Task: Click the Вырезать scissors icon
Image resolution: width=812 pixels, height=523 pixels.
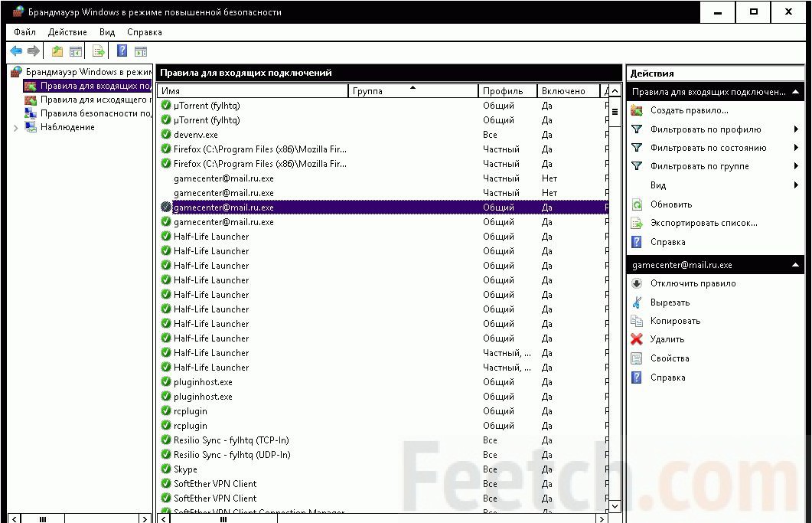Action: click(x=637, y=302)
